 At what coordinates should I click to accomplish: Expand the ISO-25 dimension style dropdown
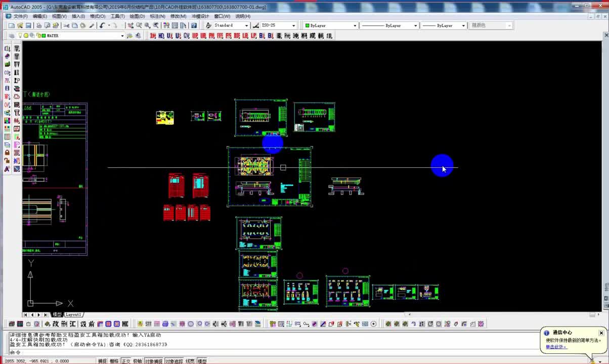click(x=293, y=25)
